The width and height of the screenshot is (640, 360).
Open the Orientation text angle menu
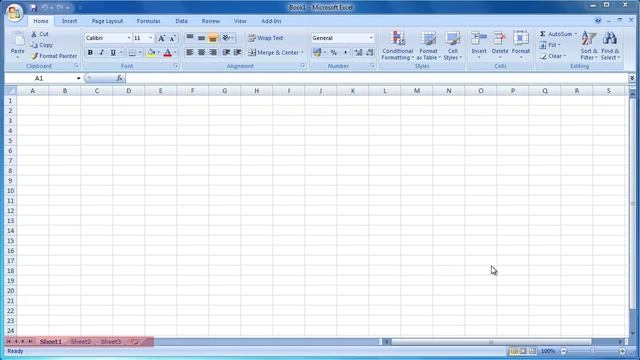point(228,38)
